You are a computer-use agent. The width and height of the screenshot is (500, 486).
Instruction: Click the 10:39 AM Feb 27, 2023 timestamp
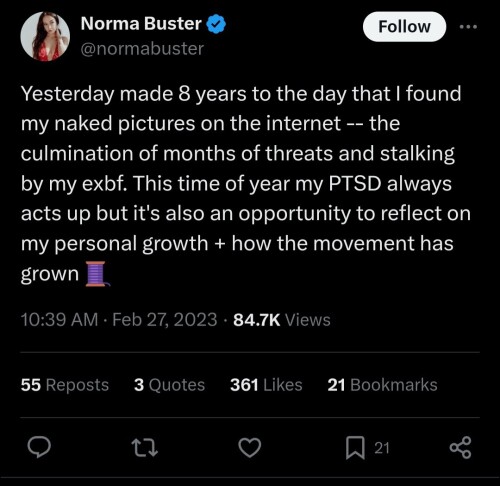tap(119, 320)
